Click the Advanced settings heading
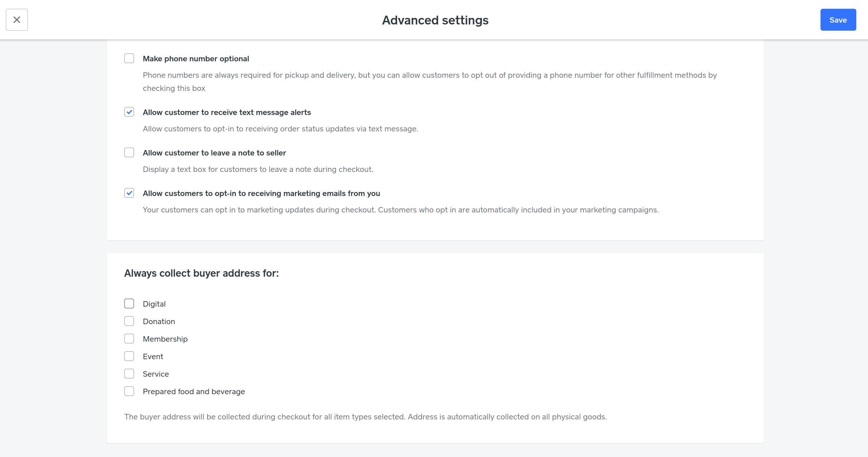The image size is (868, 457). tap(435, 20)
